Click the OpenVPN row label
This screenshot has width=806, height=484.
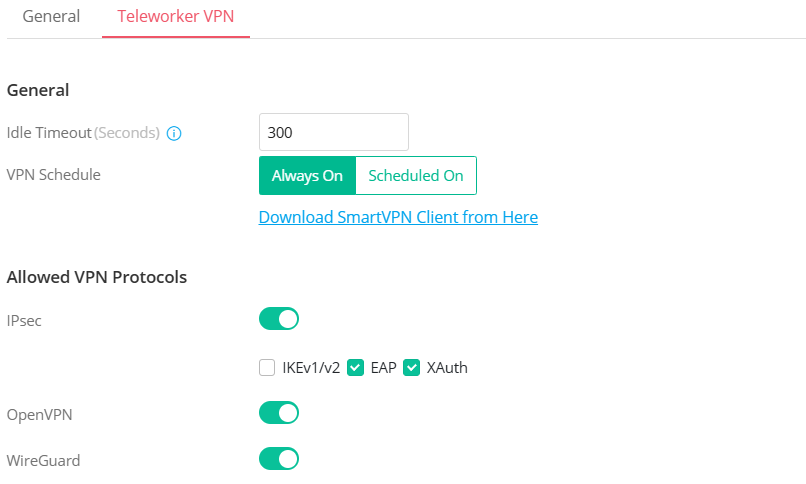39,414
